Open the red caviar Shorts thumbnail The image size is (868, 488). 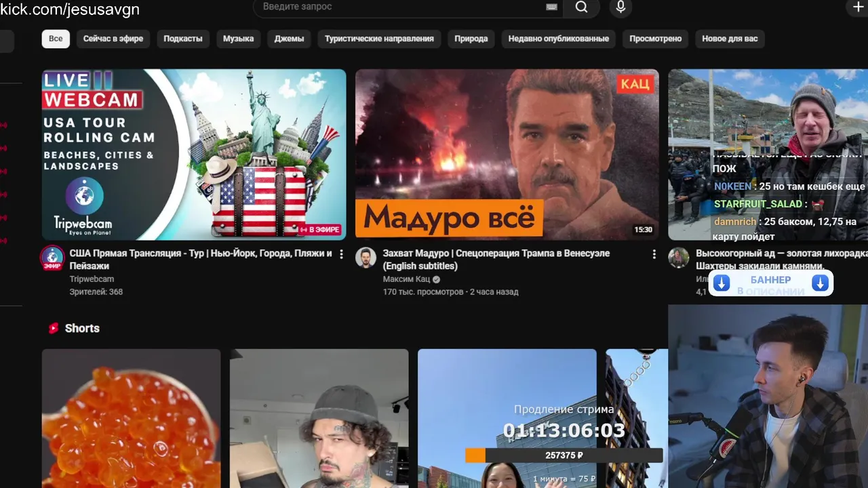coord(132,418)
